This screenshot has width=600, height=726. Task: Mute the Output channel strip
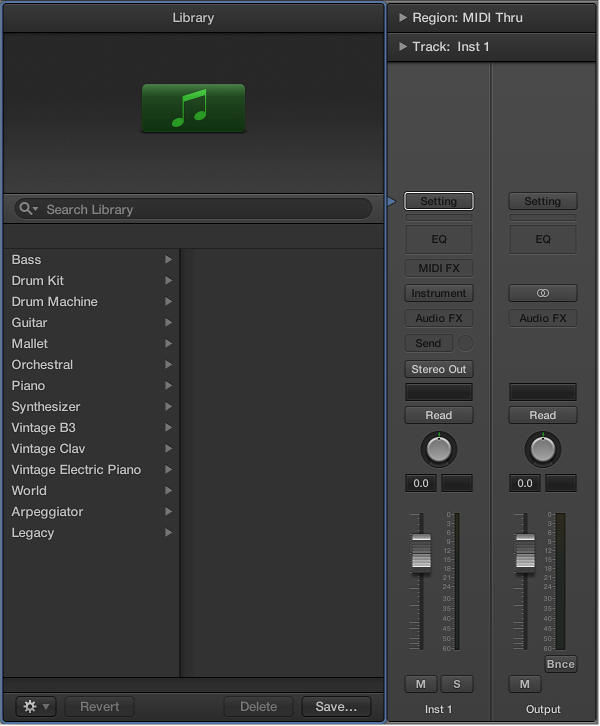point(525,684)
